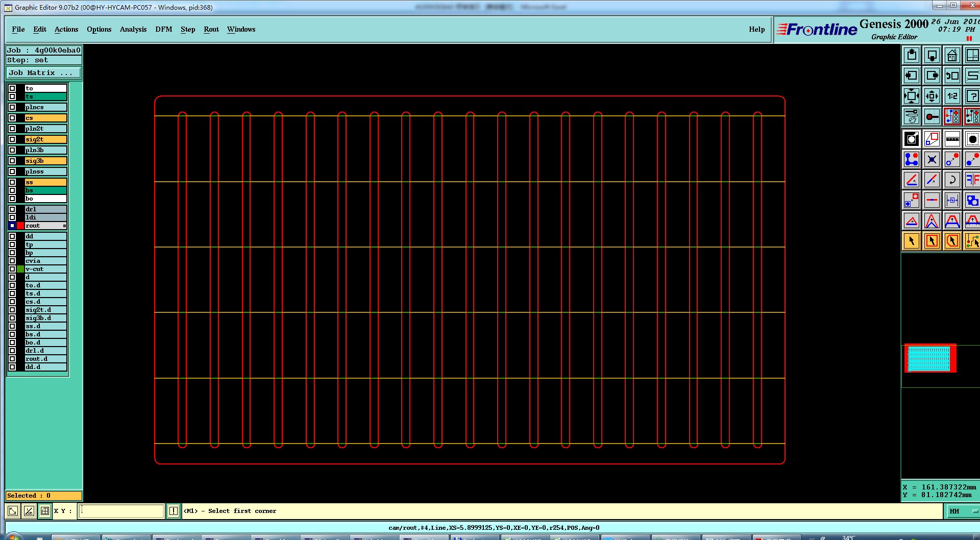The width and height of the screenshot is (980, 540).
Task: Click the cyan panel overview thumbnail
Action: point(929,358)
